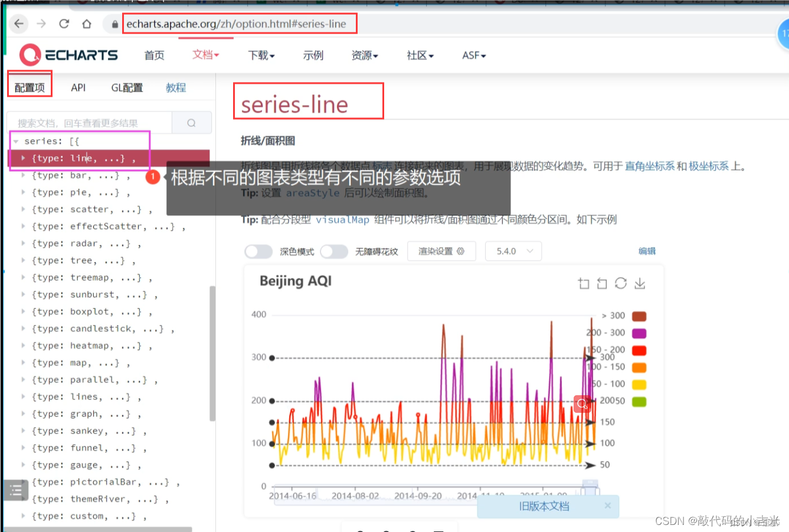Image resolution: width=789 pixels, height=532 pixels.
Task: Click the browser address bar URL
Action: (236, 24)
